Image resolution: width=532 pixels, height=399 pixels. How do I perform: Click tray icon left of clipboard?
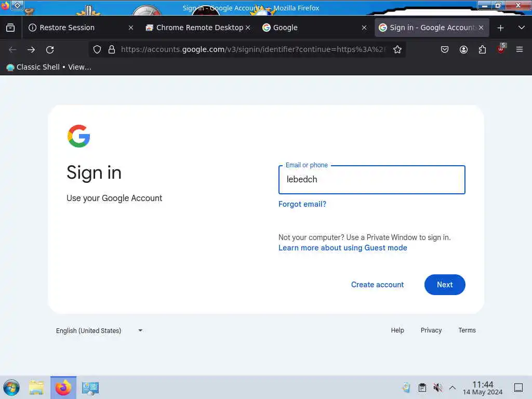click(406, 388)
